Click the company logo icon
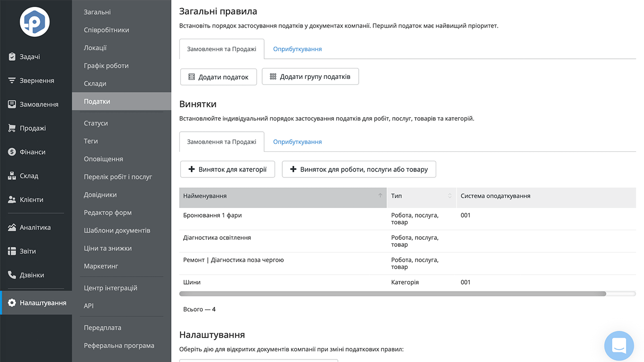Image resolution: width=644 pixels, height=362 pixels. (35, 22)
